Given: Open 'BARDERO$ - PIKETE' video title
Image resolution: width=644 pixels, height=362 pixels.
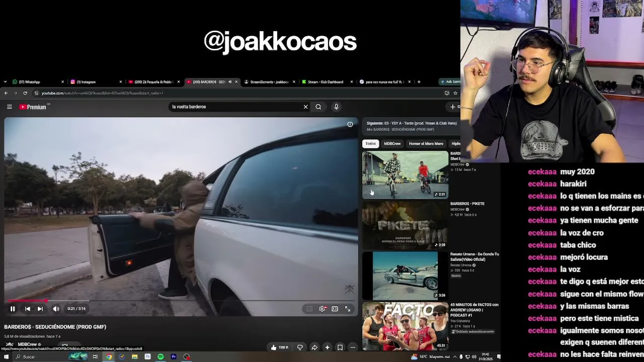Looking at the screenshot, I should point(467,204).
